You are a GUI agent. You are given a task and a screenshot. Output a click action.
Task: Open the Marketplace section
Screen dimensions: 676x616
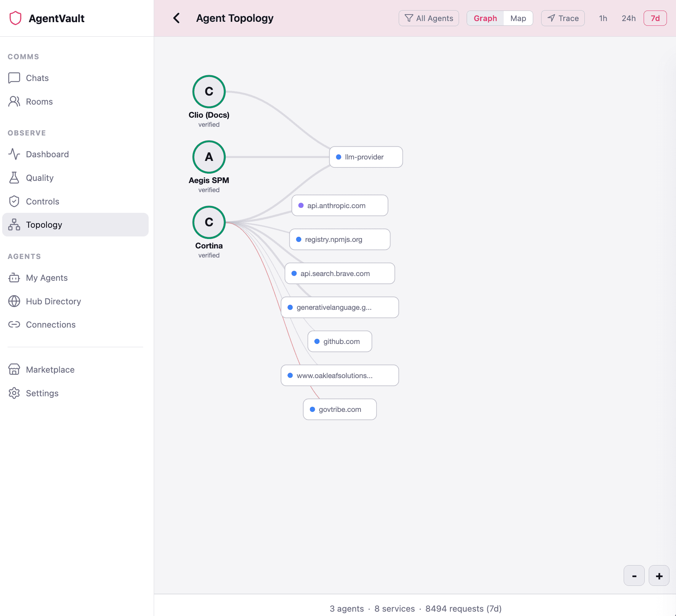pyautogui.click(x=49, y=369)
